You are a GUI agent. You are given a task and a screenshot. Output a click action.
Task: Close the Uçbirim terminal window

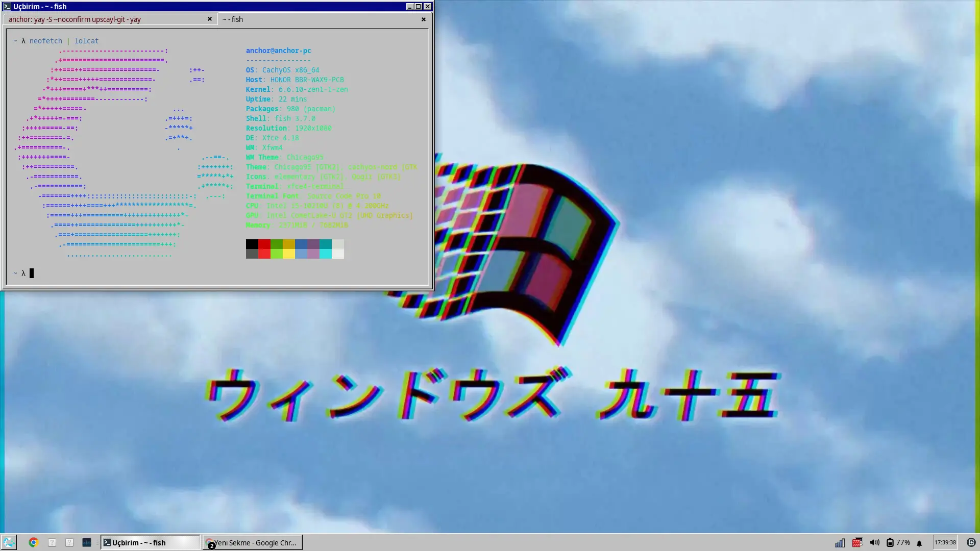point(428,7)
